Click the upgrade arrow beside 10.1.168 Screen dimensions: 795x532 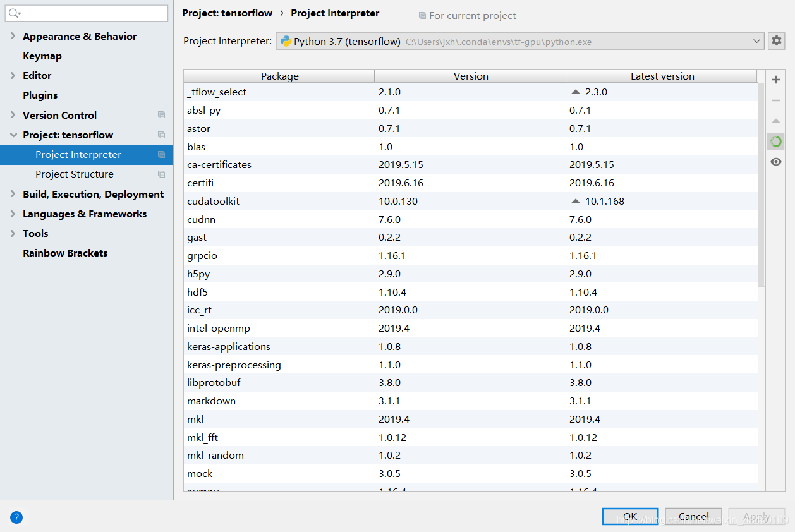click(575, 202)
